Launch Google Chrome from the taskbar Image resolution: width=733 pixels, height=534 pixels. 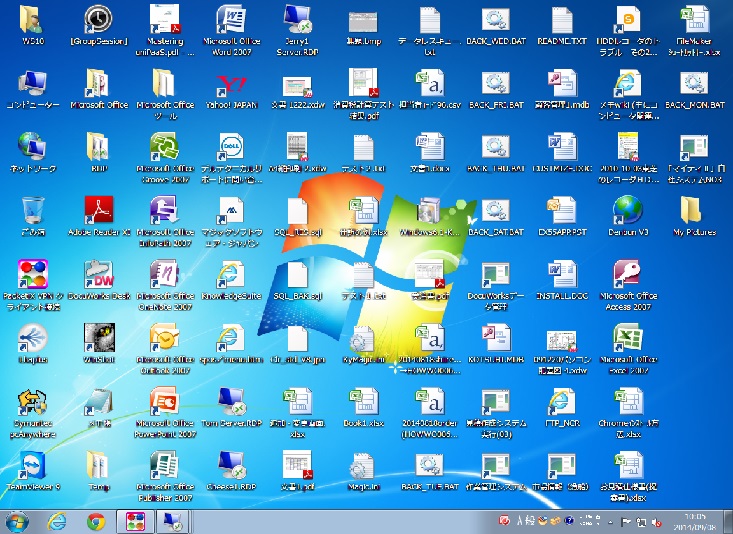96,521
